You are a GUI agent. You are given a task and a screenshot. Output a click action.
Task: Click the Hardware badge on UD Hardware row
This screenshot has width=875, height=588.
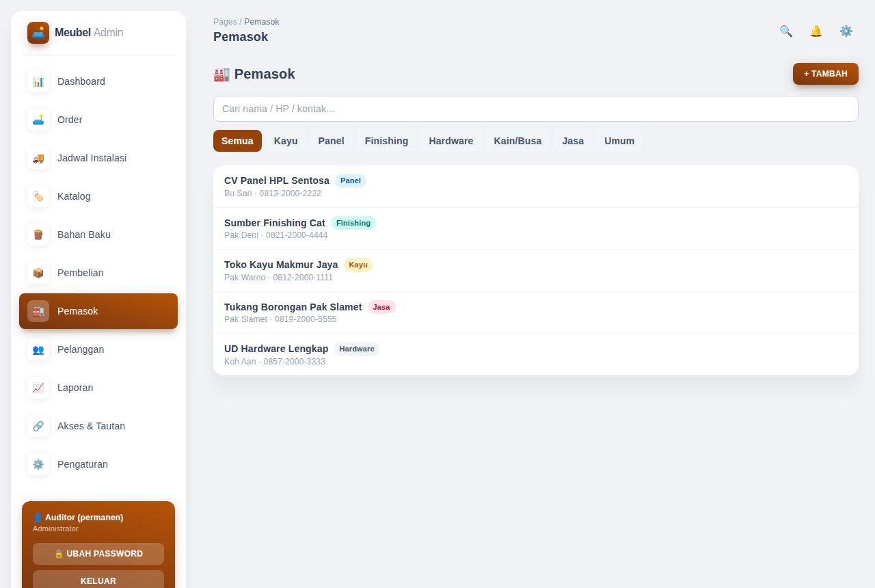pyautogui.click(x=357, y=349)
